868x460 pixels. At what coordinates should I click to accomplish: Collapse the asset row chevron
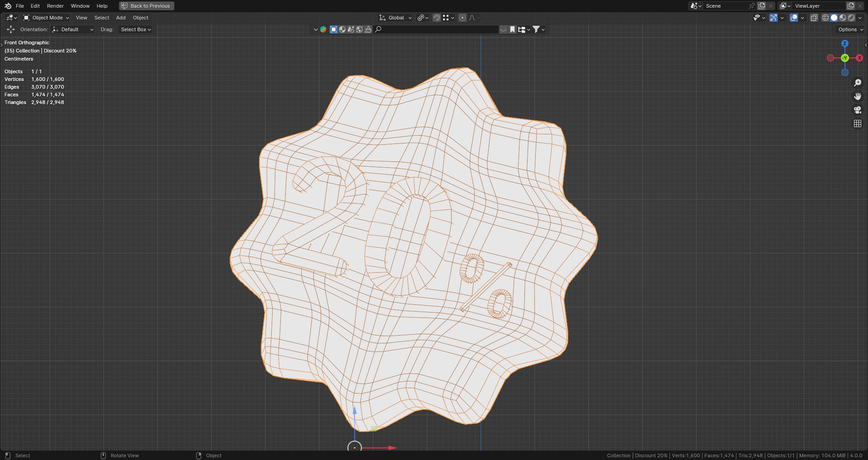(x=316, y=29)
